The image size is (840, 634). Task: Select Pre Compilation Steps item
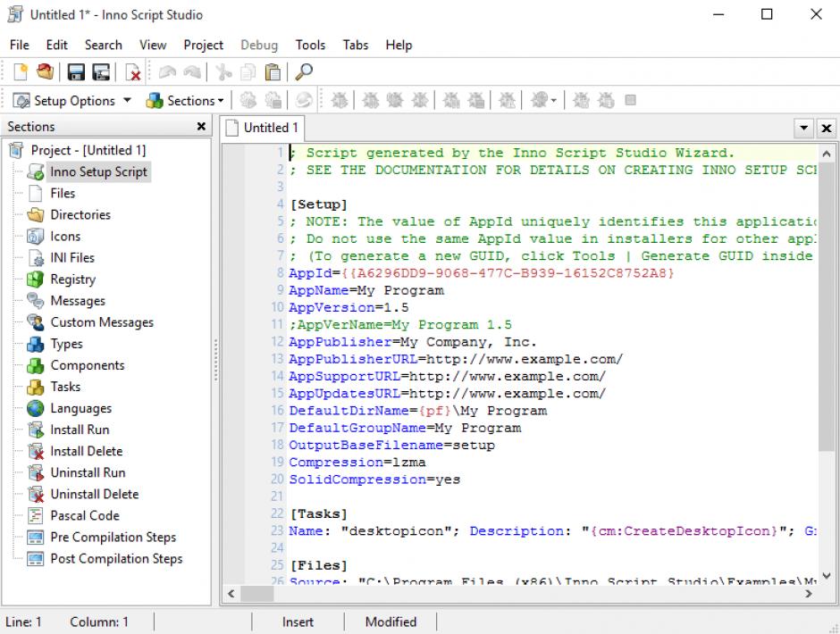pyautogui.click(x=113, y=537)
